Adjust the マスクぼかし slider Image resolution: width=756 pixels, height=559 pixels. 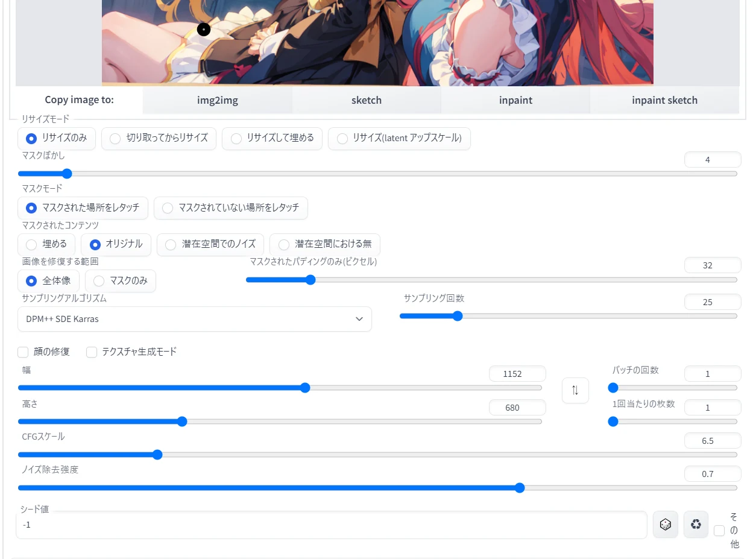tap(377, 174)
